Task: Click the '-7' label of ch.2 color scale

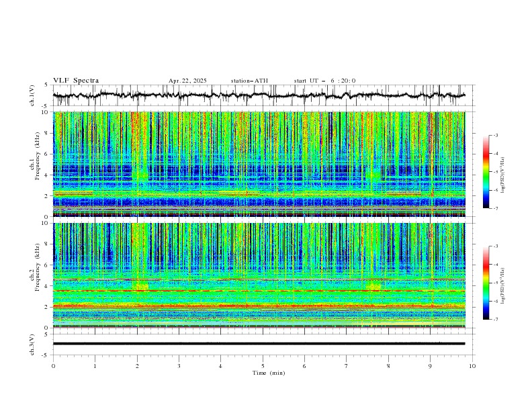Action: [x=495, y=320]
